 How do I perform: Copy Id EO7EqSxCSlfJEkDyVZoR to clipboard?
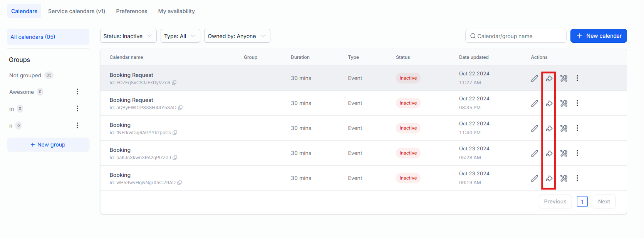coord(174,83)
